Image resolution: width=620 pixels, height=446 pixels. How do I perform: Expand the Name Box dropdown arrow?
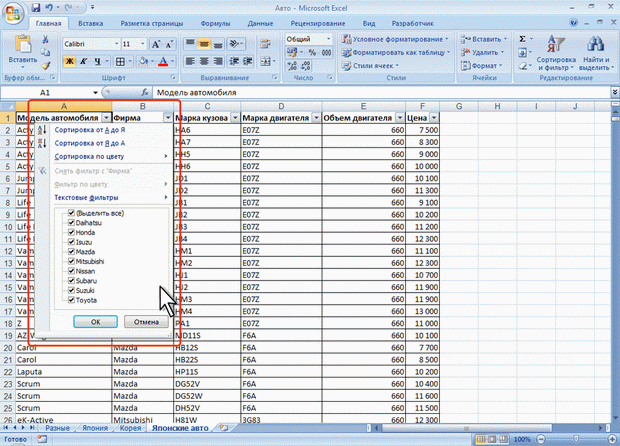[x=95, y=93]
